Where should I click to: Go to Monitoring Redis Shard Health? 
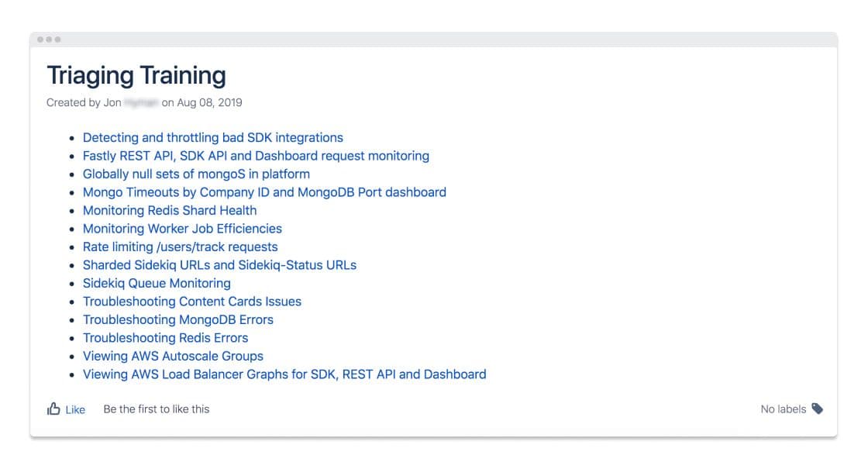click(170, 210)
